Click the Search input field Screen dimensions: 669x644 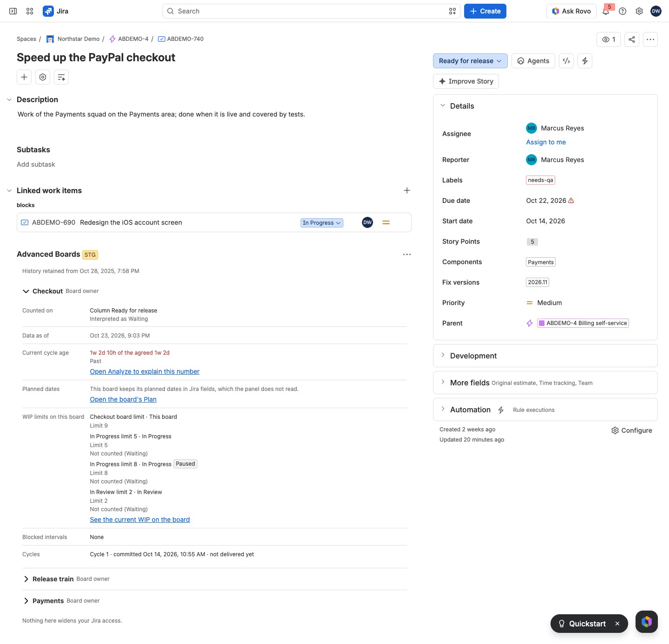pyautogui.click(x=311, y=11)
